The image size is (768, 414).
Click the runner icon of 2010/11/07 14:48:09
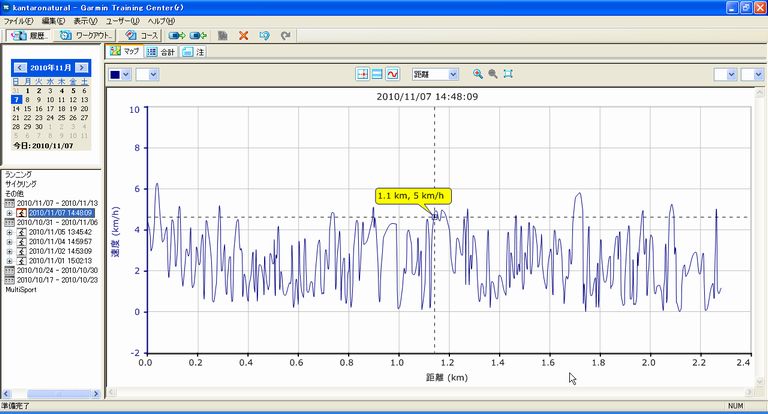pyautogui.click(x=22, y=213)
